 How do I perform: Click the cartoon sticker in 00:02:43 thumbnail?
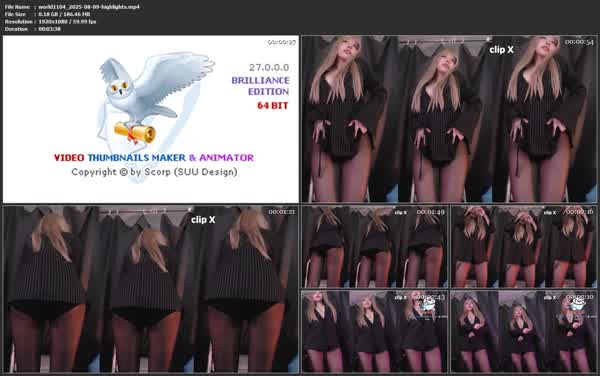(x=427, y=304)
